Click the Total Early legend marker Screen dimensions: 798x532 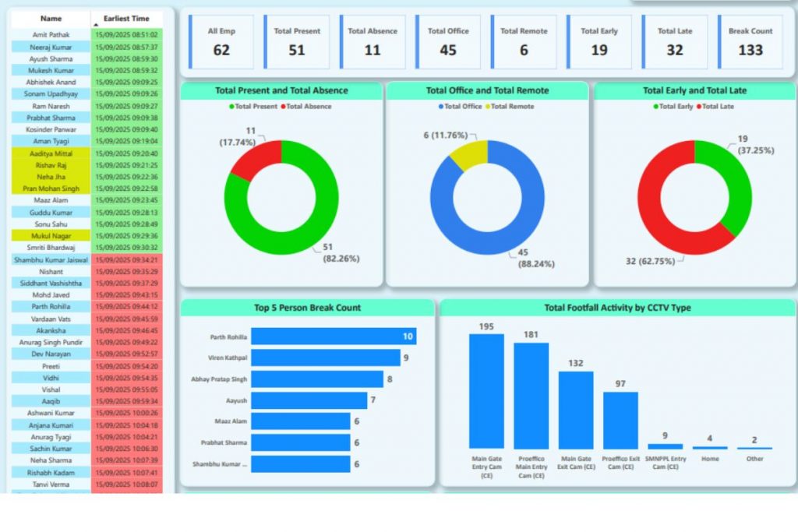(x=655, y=107)
